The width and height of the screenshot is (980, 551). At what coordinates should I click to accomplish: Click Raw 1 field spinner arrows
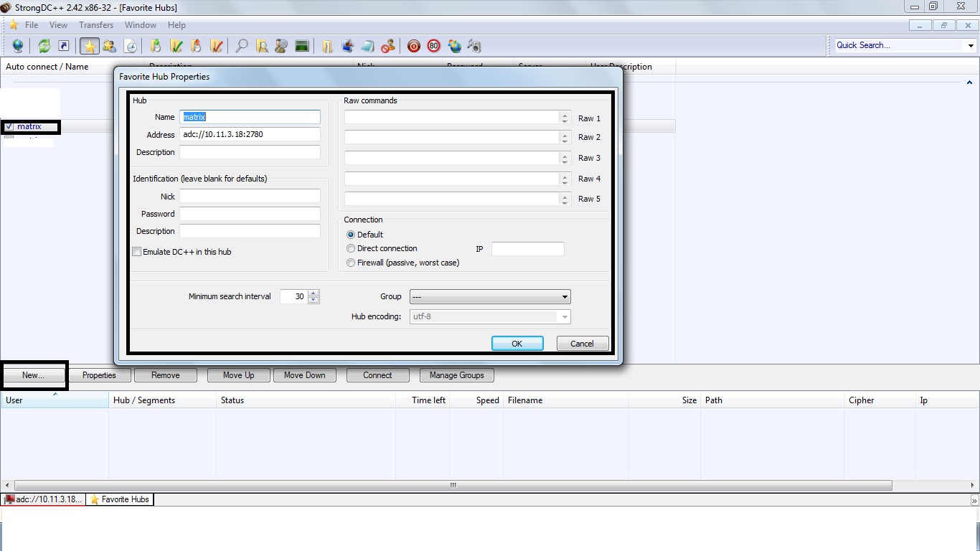[x=565, y=117]
